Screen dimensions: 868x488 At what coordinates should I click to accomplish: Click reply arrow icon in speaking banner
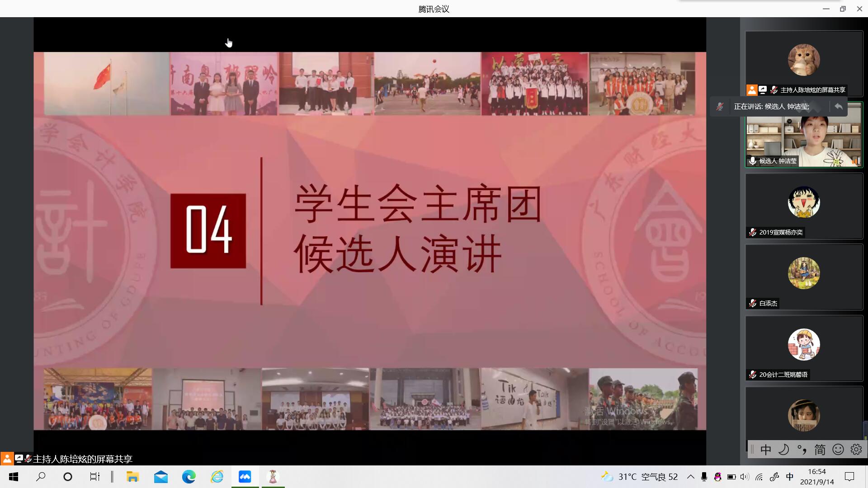coord(839,107)
